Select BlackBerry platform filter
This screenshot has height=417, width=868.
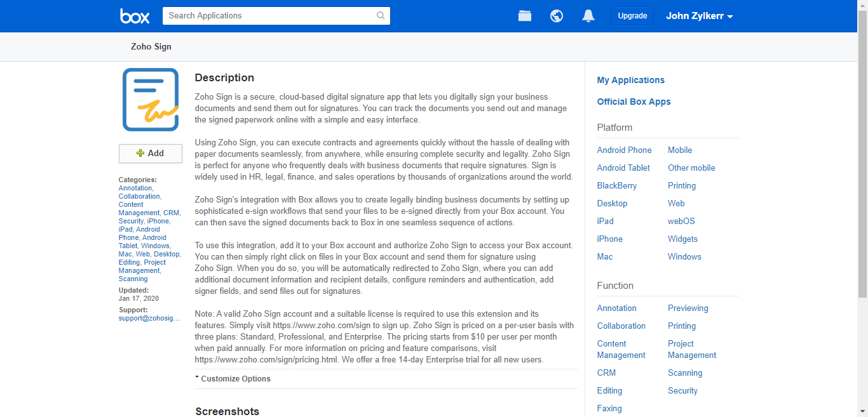(x=616, y=185)
